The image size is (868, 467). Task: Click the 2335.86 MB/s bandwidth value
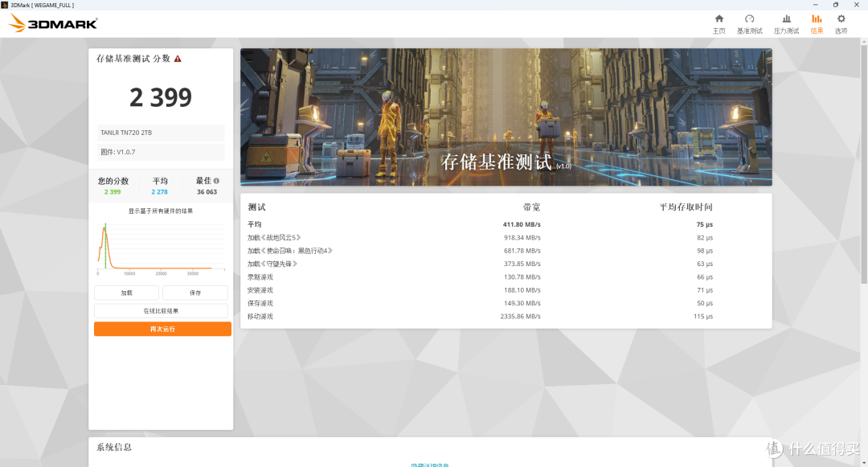[x=520, y=317]
